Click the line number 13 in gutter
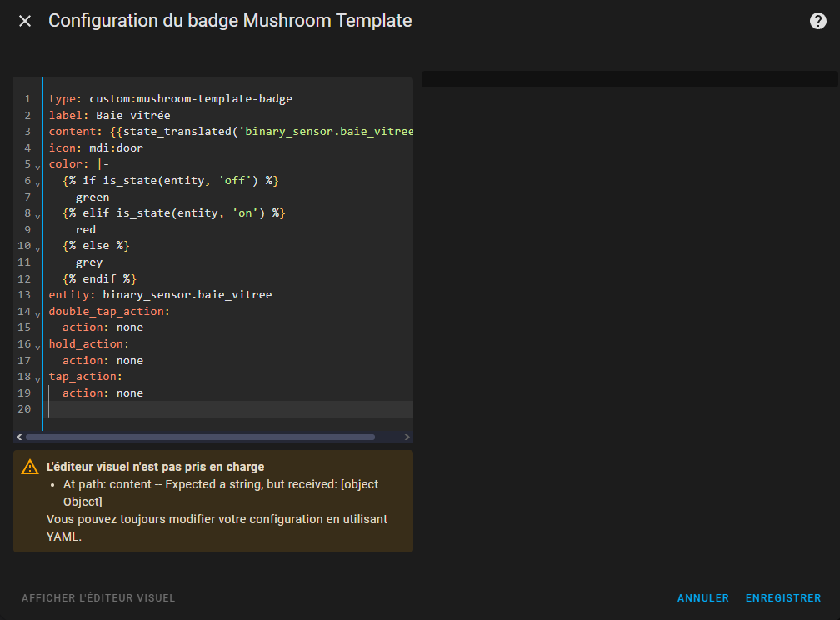The image size is (840, 620). 24,295
